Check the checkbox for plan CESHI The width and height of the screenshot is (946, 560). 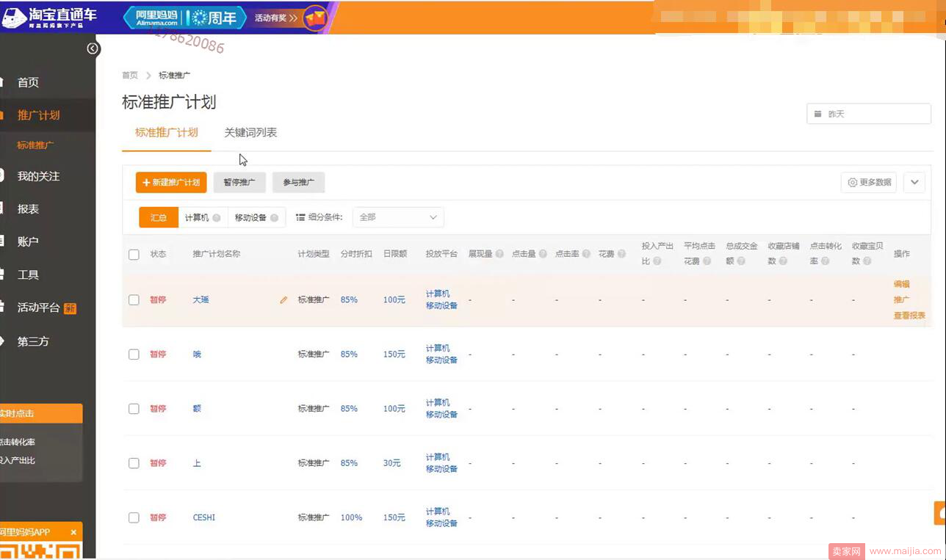pos(134,517)
